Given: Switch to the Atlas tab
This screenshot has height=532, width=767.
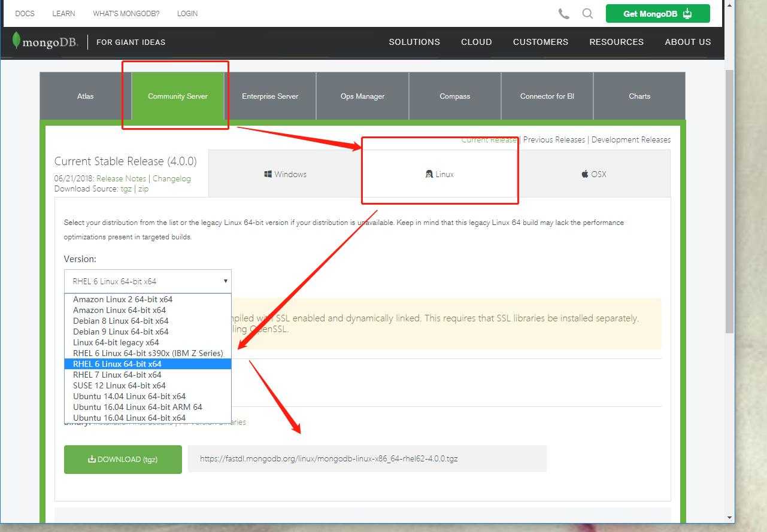Looking at the screenshot, I should tap(86, 96).
